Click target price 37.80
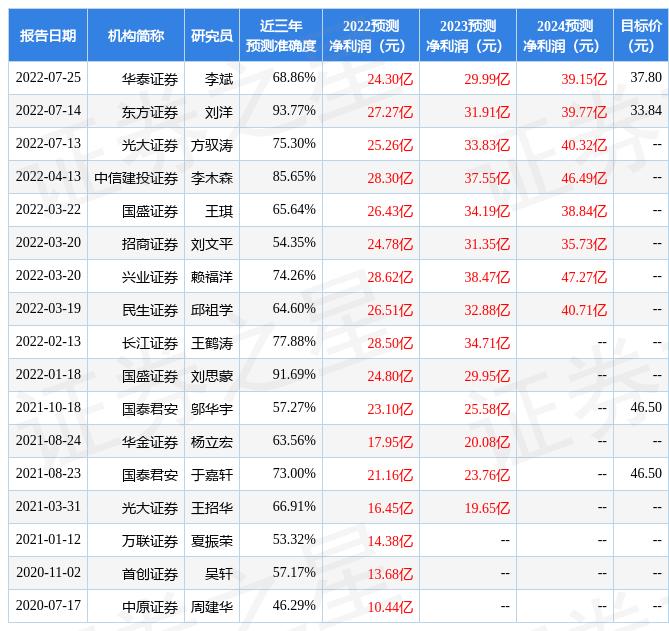 pyautogui.click(x=646, y=78)
